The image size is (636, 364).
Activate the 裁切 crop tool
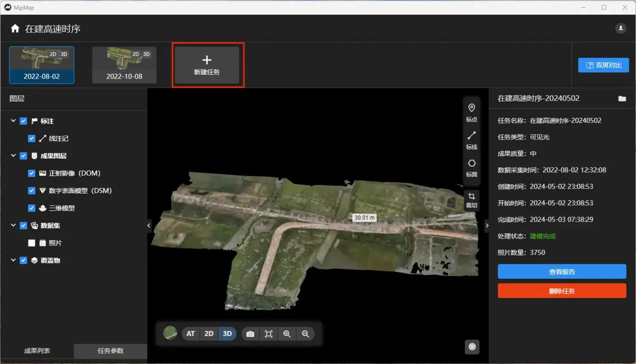472,200
